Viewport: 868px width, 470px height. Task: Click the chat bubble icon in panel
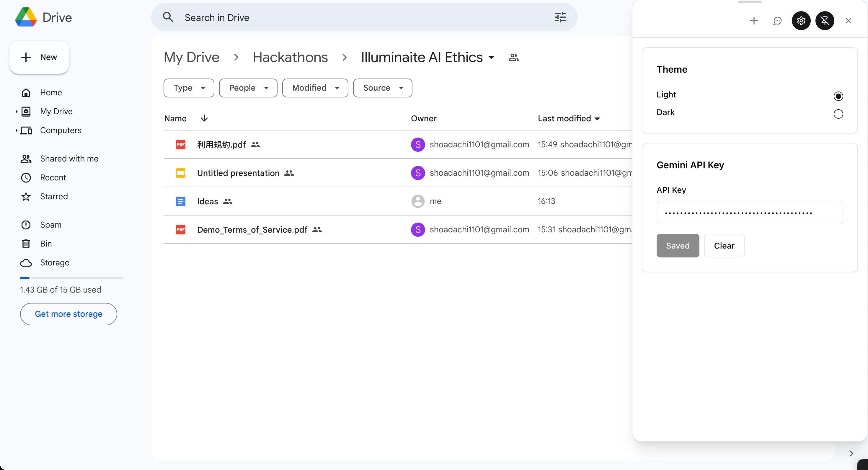tap(777, 21)
